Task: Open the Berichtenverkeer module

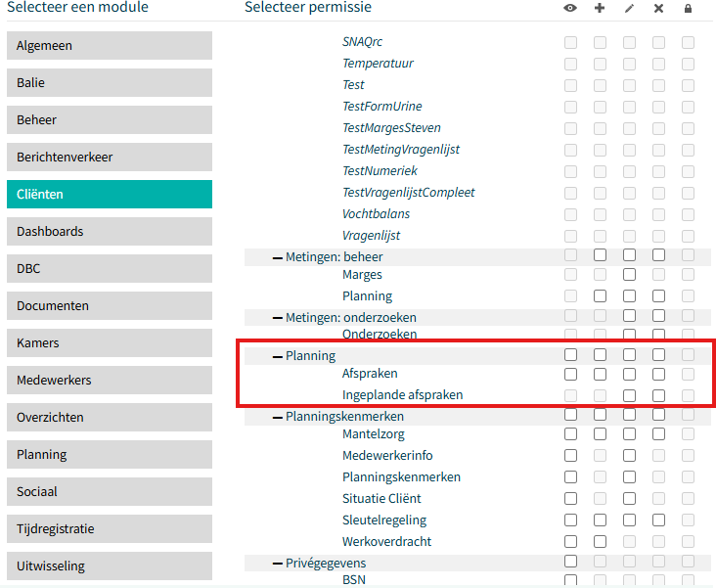Action: pyautogui.click(x=110, y=157)
